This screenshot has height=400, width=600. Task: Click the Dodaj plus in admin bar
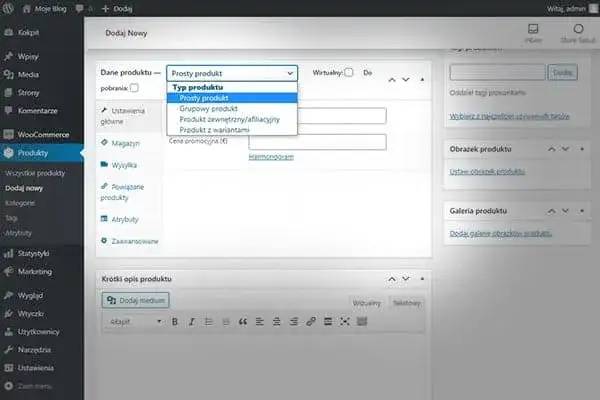(x=117, y=8)
